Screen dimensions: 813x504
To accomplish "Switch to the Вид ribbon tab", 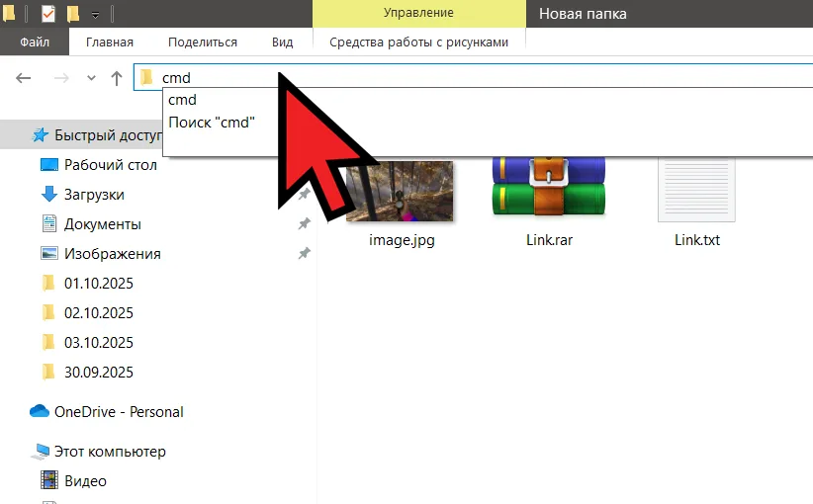I will click(x=282, y=42).
